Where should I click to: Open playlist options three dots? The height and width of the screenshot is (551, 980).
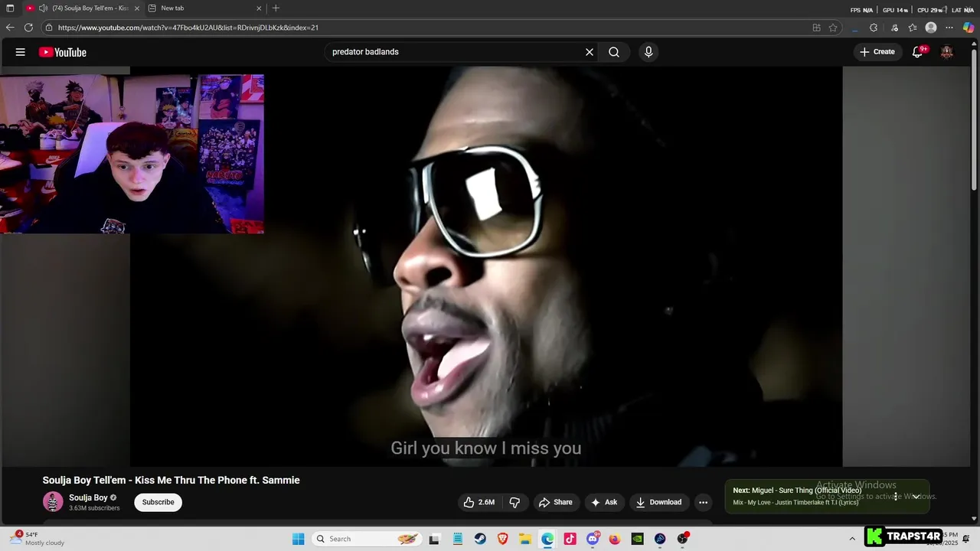coord(896,497)
